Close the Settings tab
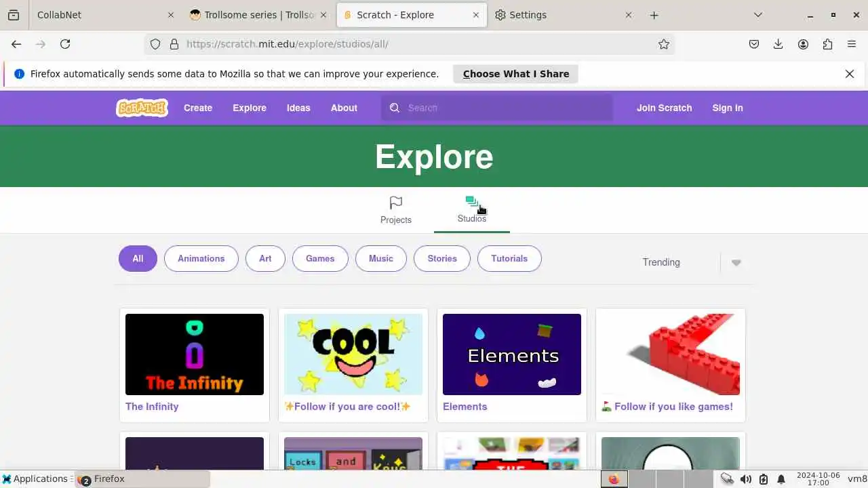868x488 pixels. tap(629, 15)
